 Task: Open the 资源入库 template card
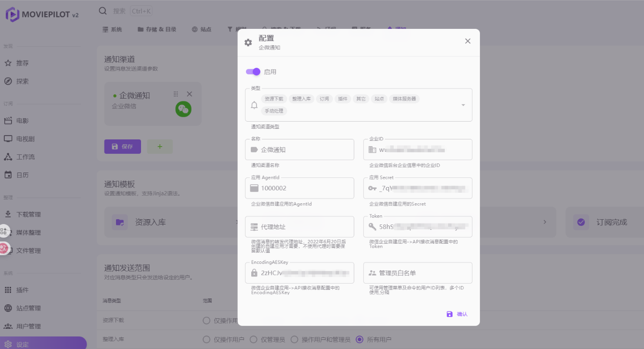pos(171,222)
